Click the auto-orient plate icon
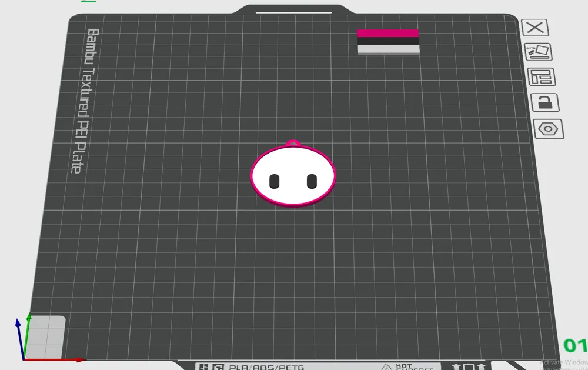The width and height of the screenshot is (588, 370). 538,52
